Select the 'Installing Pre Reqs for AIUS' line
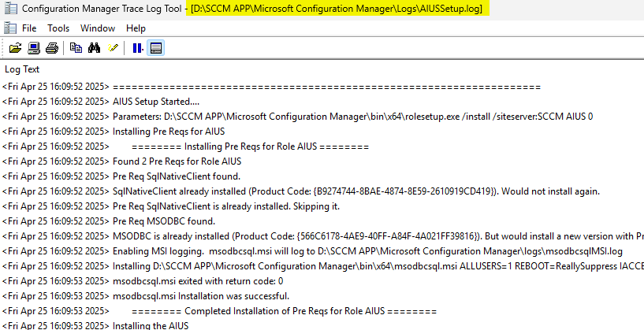Image resolution: width=644 pixels, height=330 pixels. coord(322,132)
